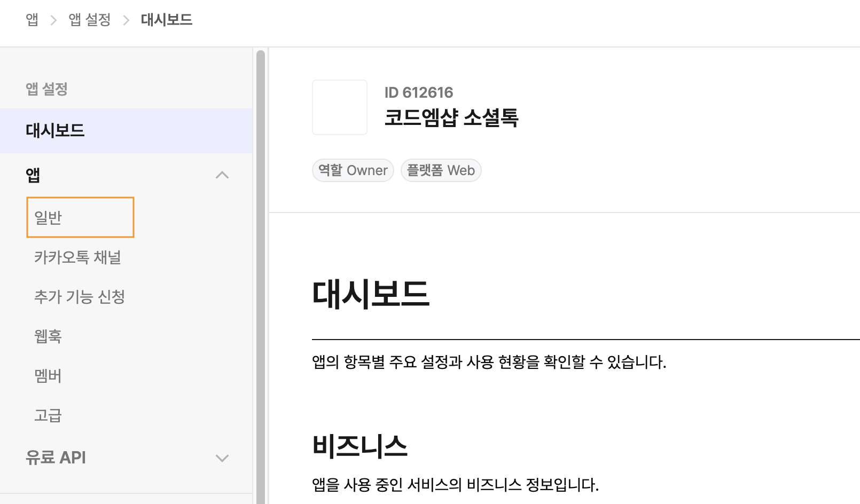Click the large 대시보드 page heading
Image resolution: width=860 pixels, height=504 pixels.
tap(371, 294)
